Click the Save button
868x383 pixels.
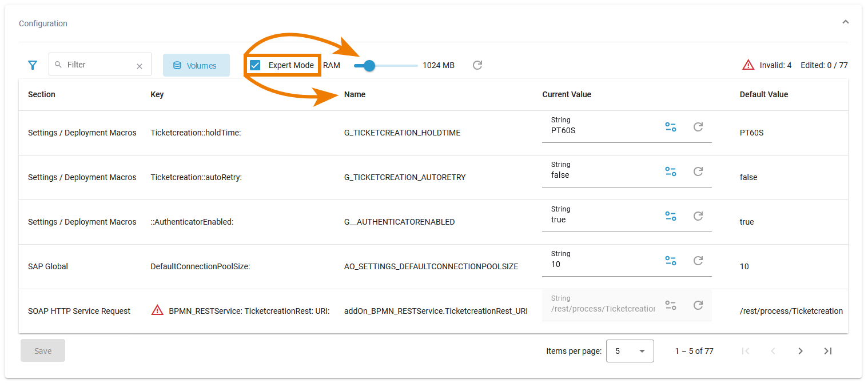43,351
